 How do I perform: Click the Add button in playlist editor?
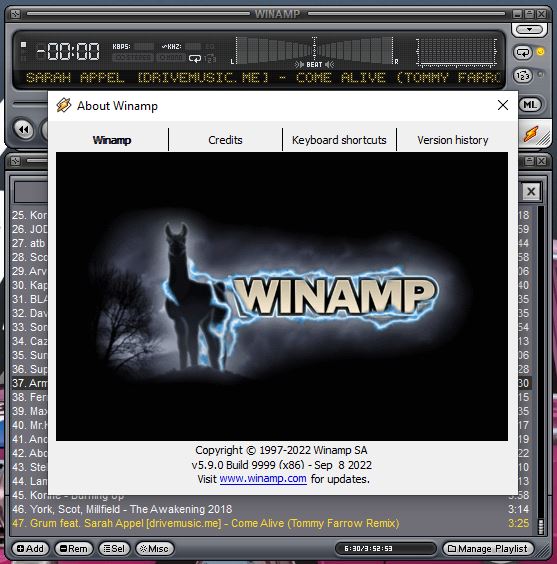[30, 549]
